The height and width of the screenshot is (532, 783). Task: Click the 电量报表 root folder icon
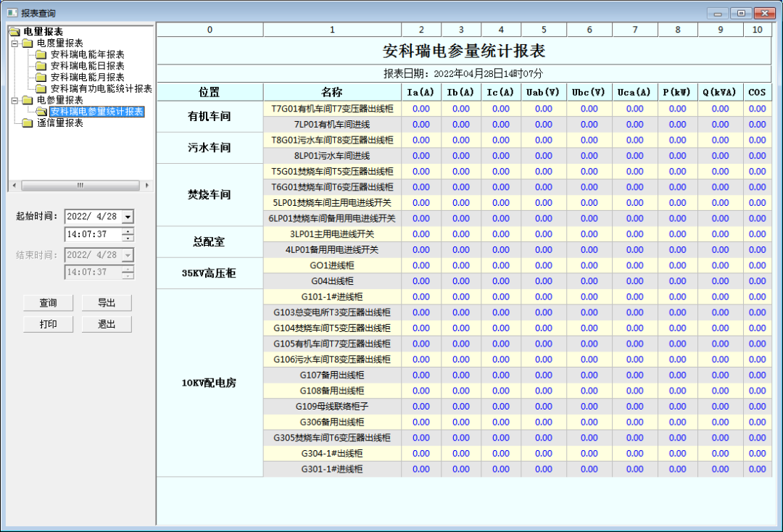[15, 32]
